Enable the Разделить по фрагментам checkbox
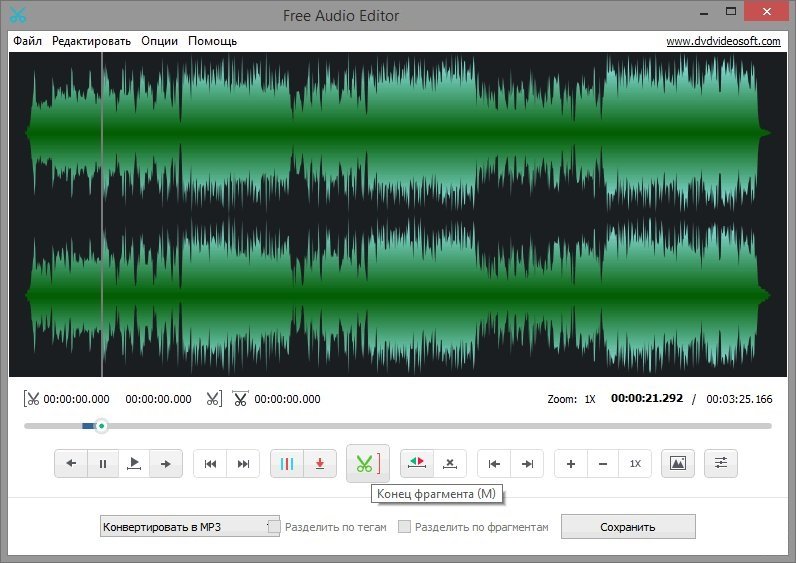 point(405,527)
